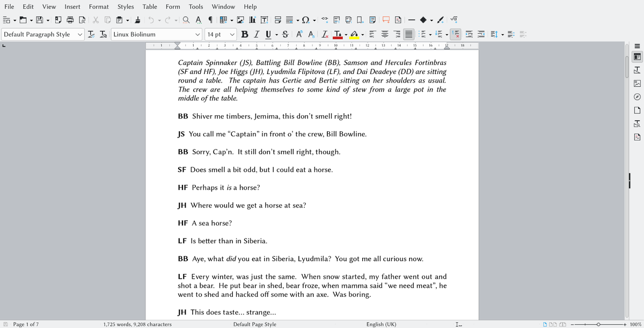Click the Decrease Indent icon
The image size is (644, 328).
point(481,34)
